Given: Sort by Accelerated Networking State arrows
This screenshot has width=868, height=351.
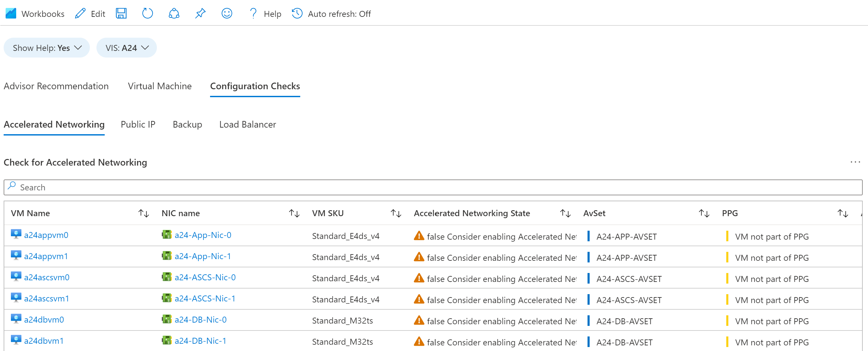Looking at the screenshot, I should coord(565,213).
